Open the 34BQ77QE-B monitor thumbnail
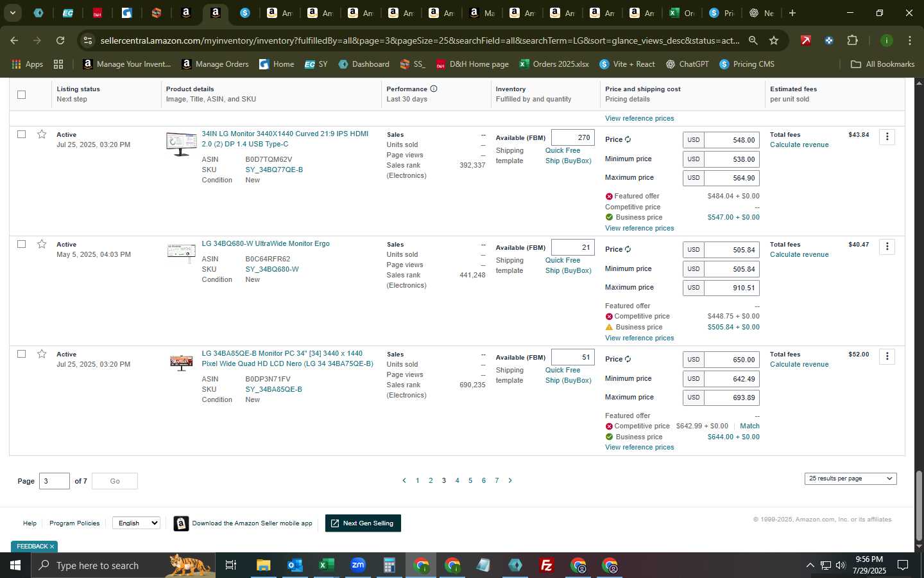The image size is (924, 578). click(182, 144)
